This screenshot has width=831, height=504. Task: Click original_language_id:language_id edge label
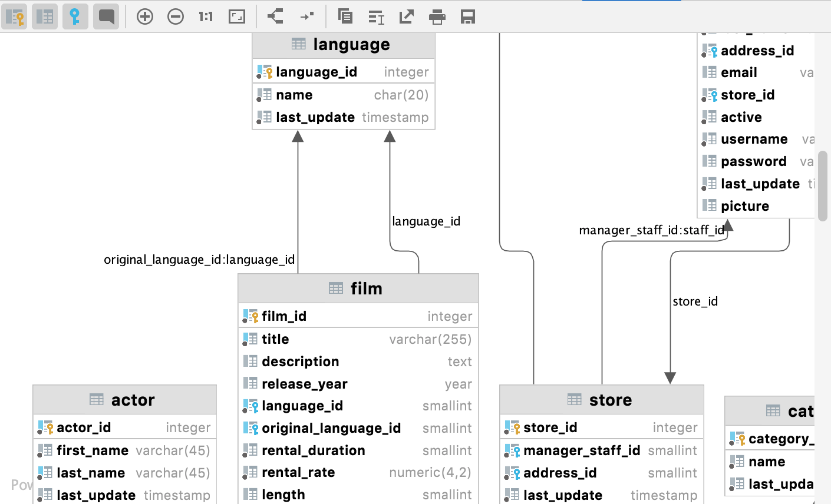click(x=199, y=260)
